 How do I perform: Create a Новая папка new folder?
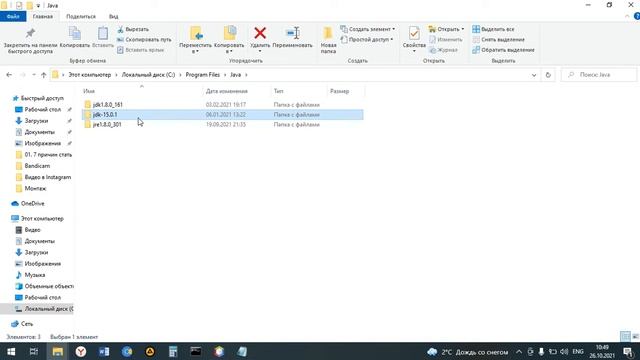(328, 40)
